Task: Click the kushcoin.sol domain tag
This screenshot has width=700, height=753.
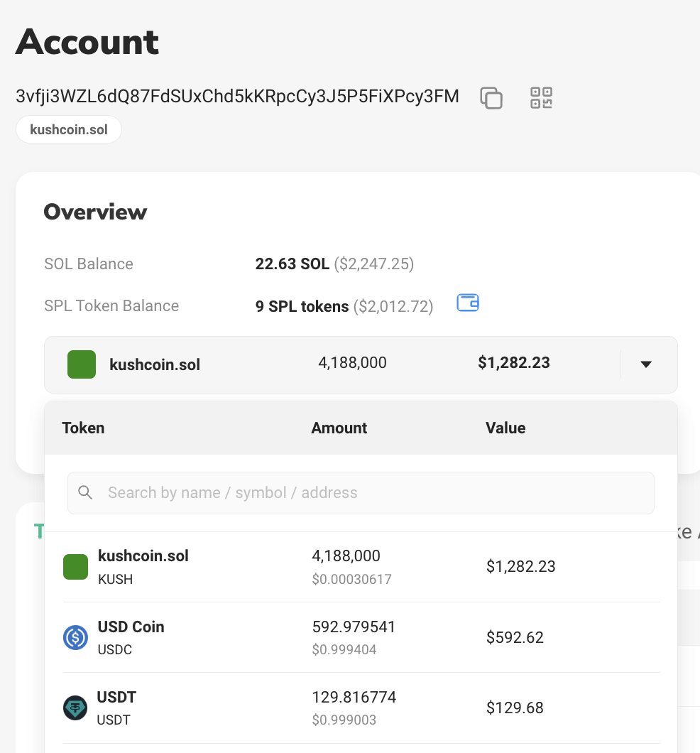Action: [x=69, y=130]
